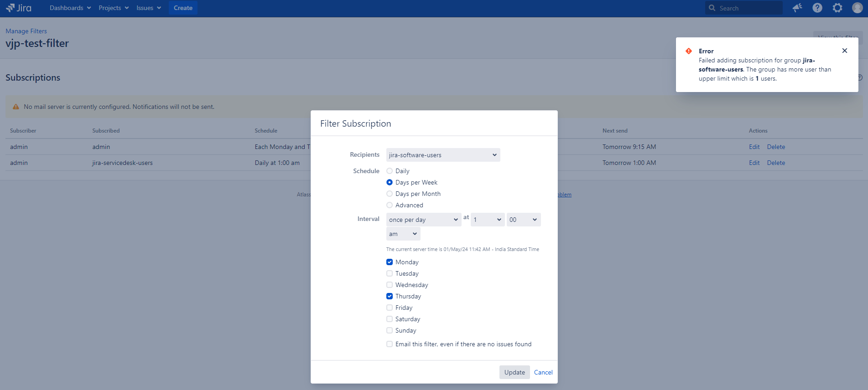Viewport: 868px width, 390px height.
Task: Open the am/pm selector dropdown
Action: pos(403,234)
